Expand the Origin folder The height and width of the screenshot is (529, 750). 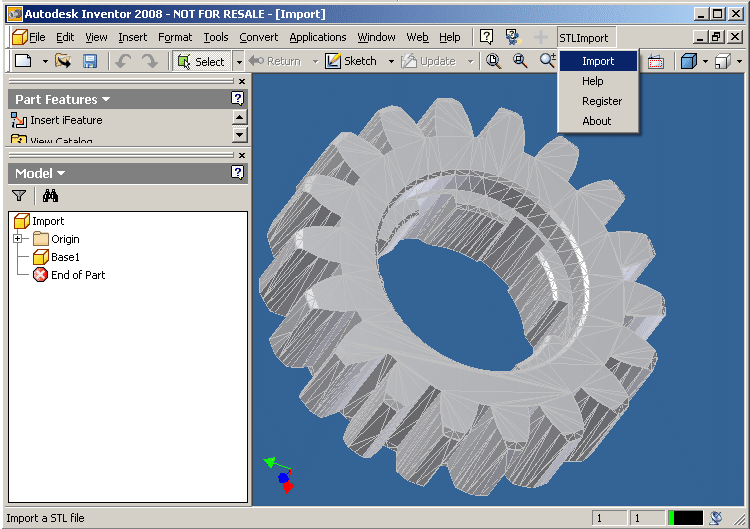click(x=18, y=238)
